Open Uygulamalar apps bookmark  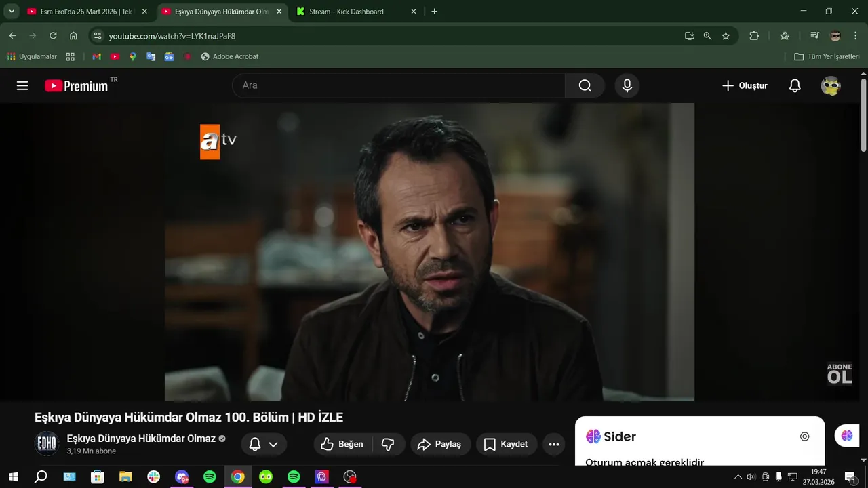click(32, 57)
